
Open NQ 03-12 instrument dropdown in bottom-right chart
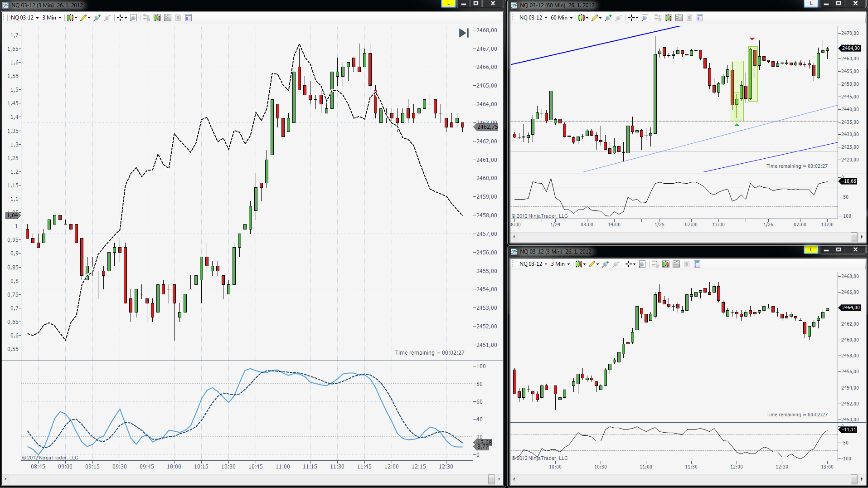coord(533,264)
